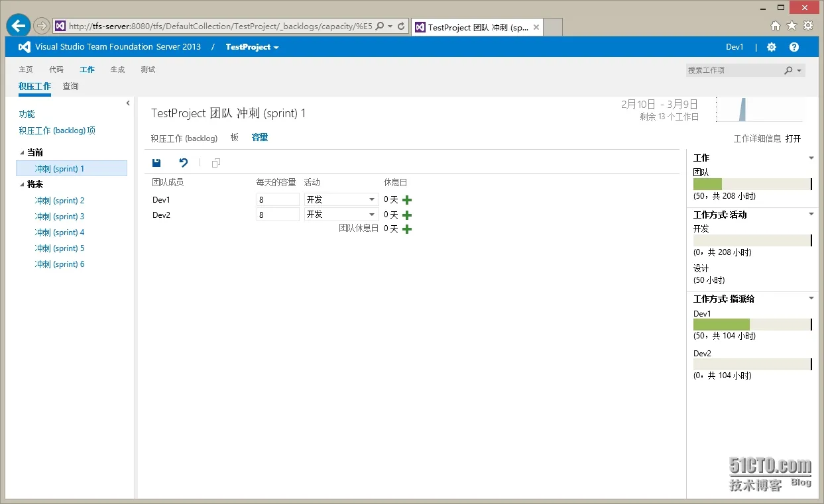Viewport: 824px width, 504px height.
Task: Open 积压工作 (backlog) 项 link
Action: pyautogui.click(x=57, y=131)
